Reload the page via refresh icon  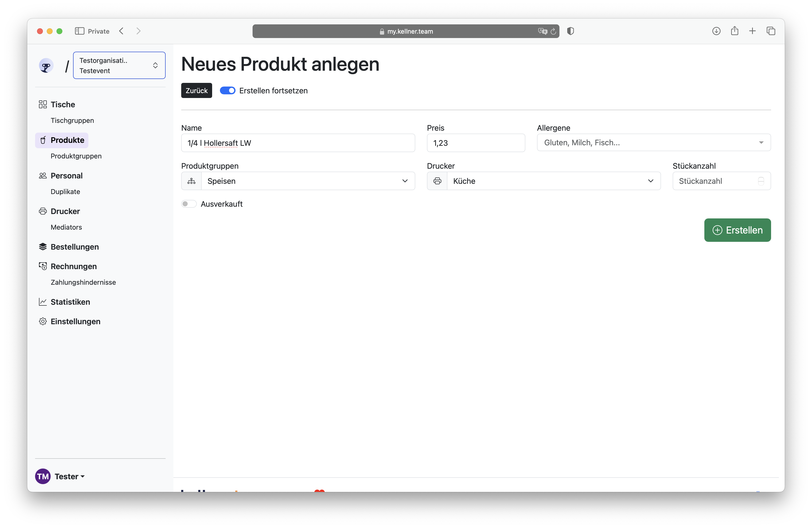click(x=553, y=31)
